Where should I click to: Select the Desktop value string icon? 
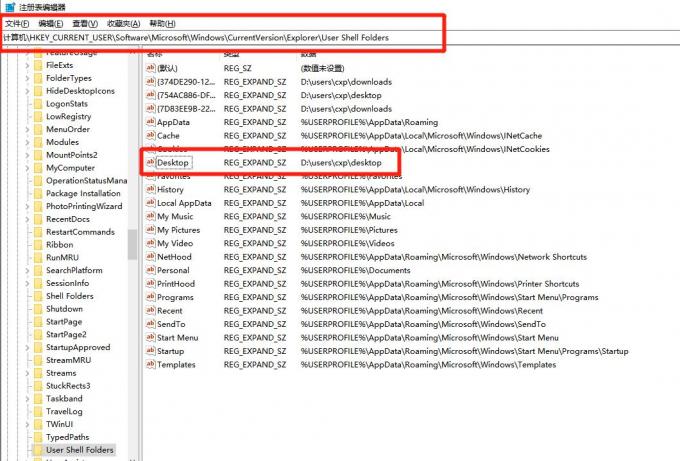(150, 163)
